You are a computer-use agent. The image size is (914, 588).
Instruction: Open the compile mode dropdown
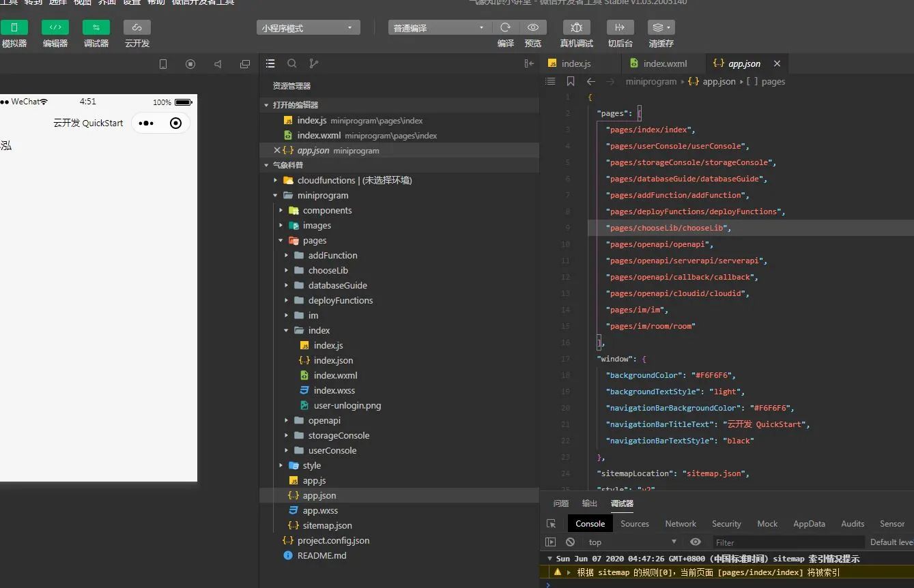coord(439,28)
